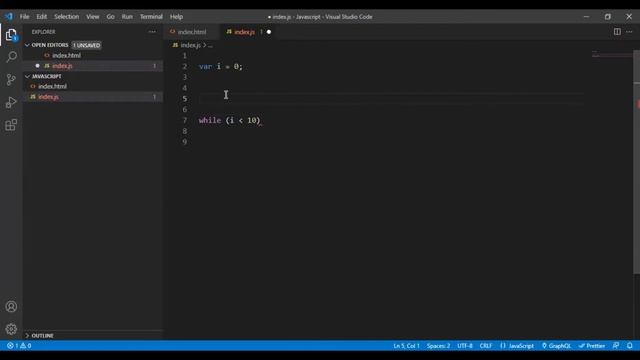Open Source Control view
640x360 pixels.
(11, 79)
